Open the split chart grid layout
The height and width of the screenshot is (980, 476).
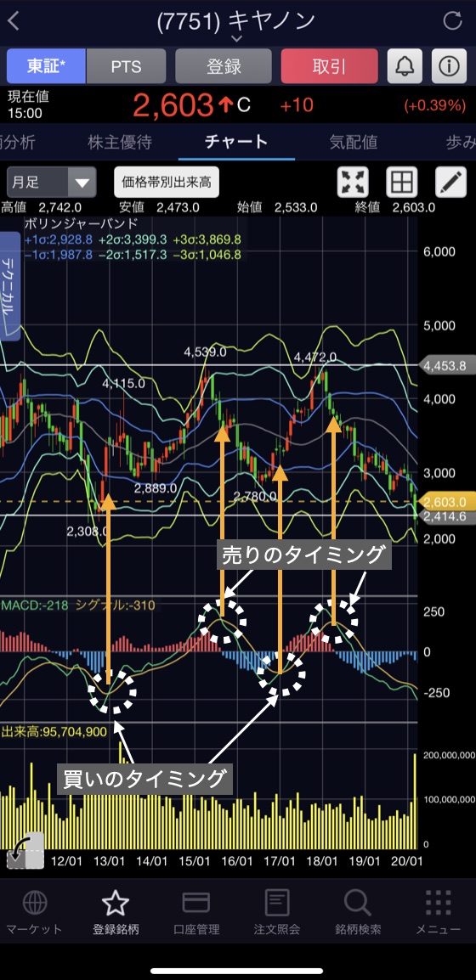401,183
